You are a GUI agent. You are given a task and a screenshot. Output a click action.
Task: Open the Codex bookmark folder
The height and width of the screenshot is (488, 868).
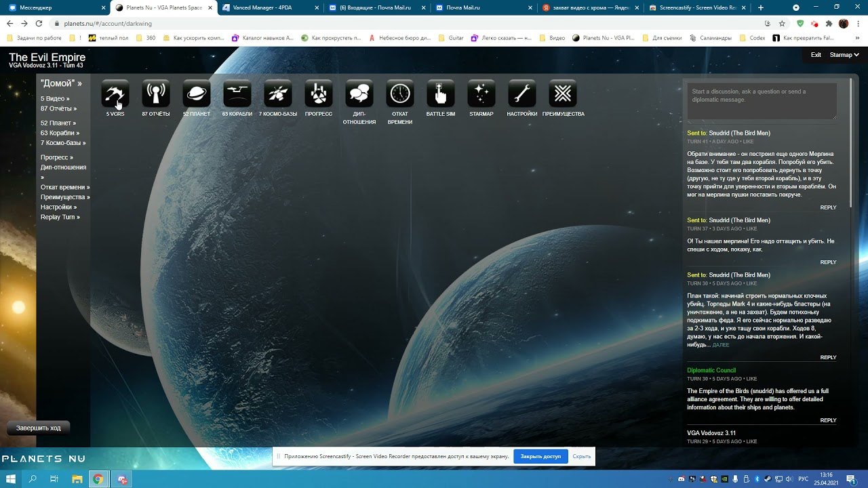(751, 38)
